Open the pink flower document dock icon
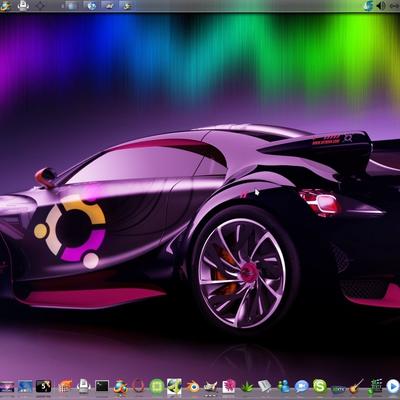The width and height of the screenshot is (400, 400). coord(229,386)
